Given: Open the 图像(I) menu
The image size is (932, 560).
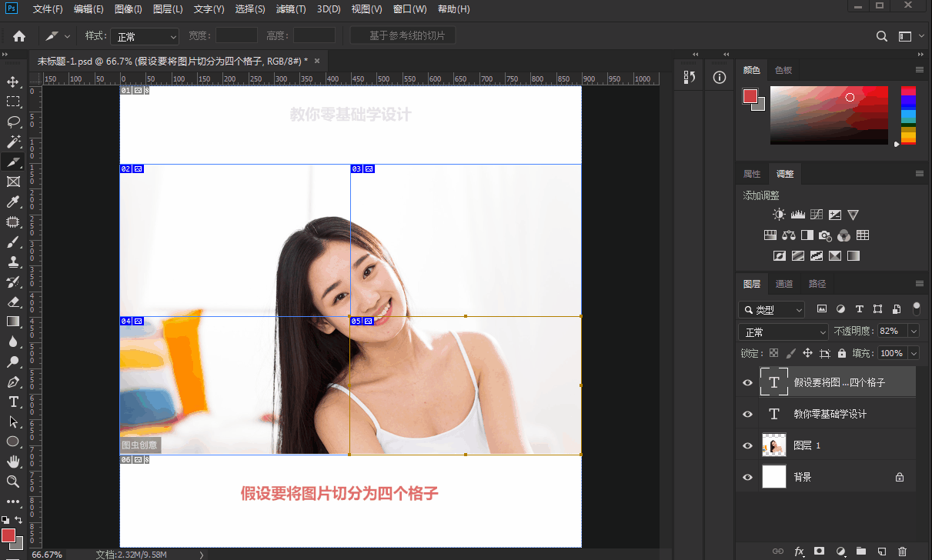Looking at the screenshot, I should 129,9.
